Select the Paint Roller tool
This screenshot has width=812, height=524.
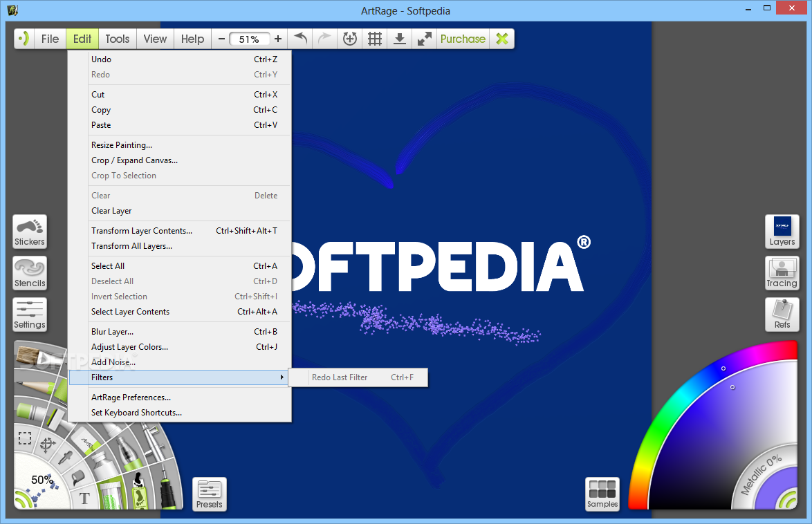coord(61,391)
